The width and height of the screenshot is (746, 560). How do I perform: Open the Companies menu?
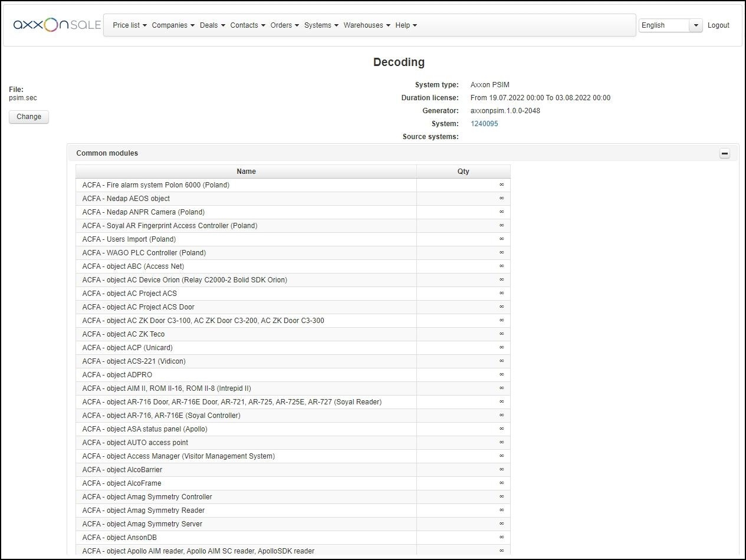coord(173,25)
